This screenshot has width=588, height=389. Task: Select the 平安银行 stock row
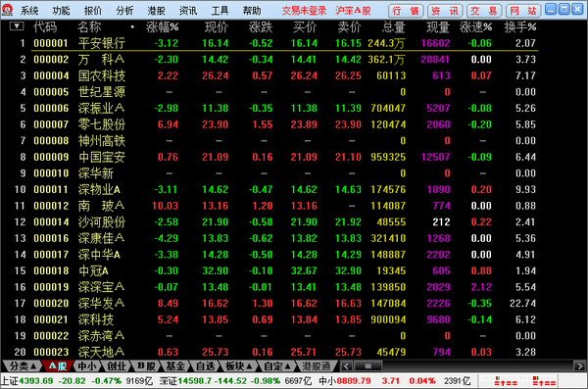(x=269, y=43)
